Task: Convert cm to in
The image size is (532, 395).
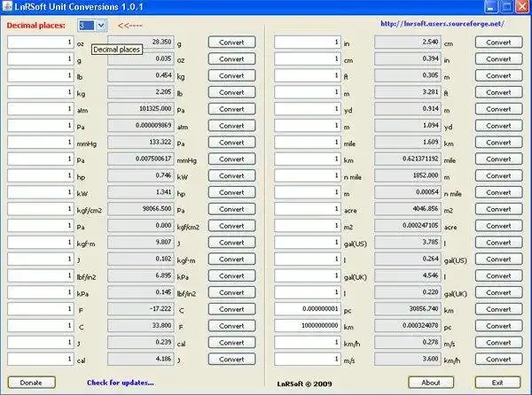Action: click(498, 59)
